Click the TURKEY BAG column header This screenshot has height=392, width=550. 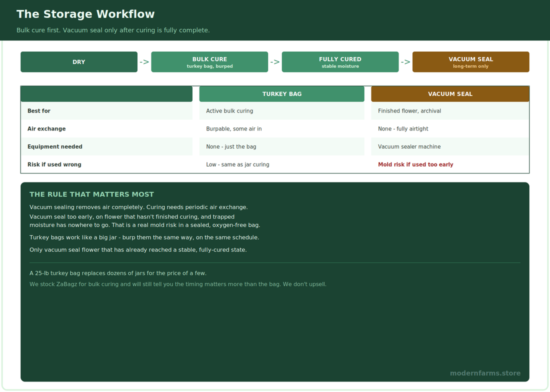point(281,94)
